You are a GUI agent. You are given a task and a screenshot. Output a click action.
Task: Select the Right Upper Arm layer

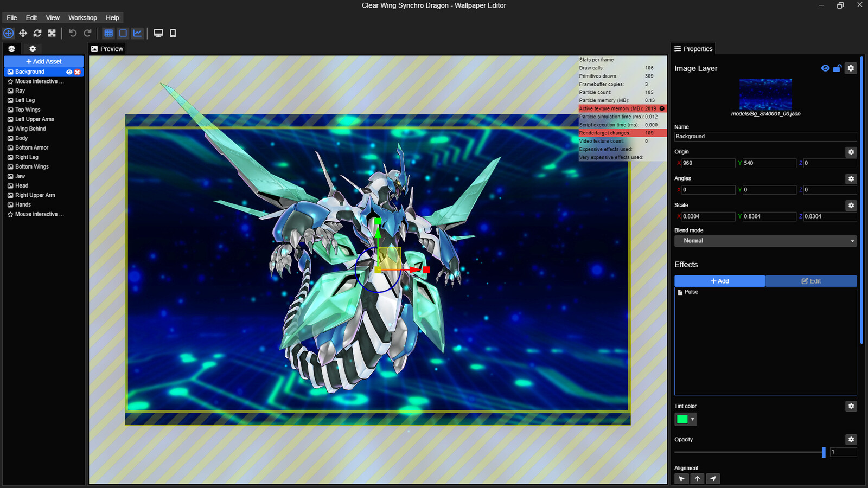(43, 195)
